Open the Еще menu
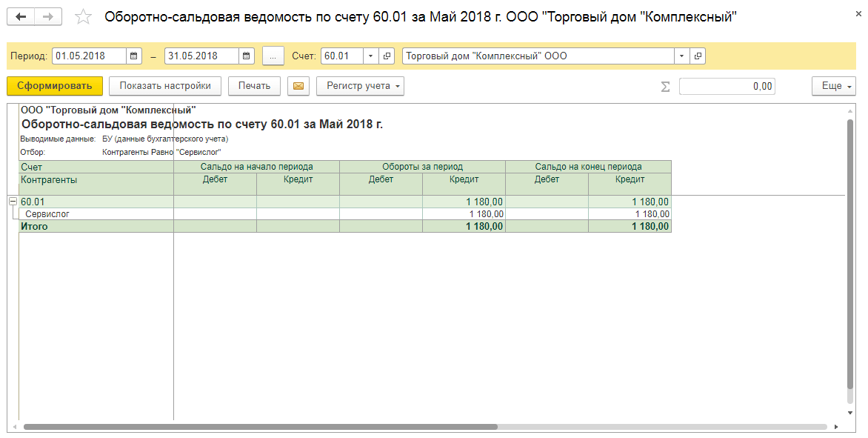Viewport: 868px width, 438px height. [x=833, y=86]
